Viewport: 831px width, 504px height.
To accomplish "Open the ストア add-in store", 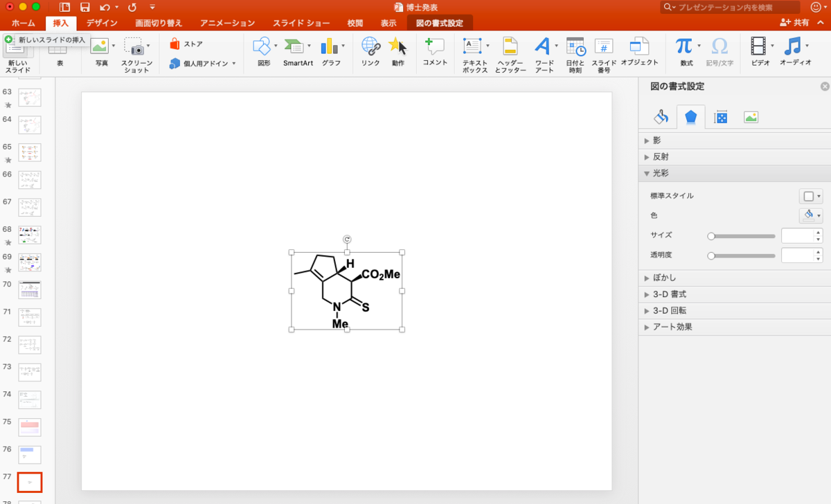I will tap(186, 44).
